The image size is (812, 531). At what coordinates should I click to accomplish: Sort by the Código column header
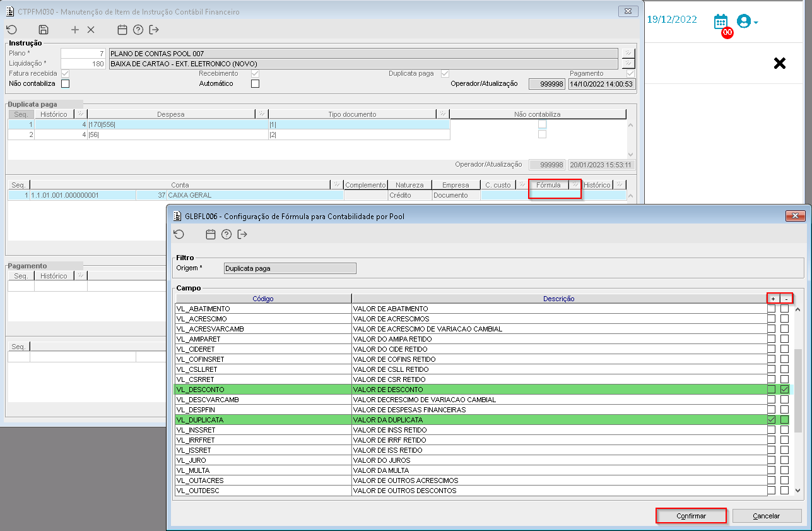pos(263,299)
